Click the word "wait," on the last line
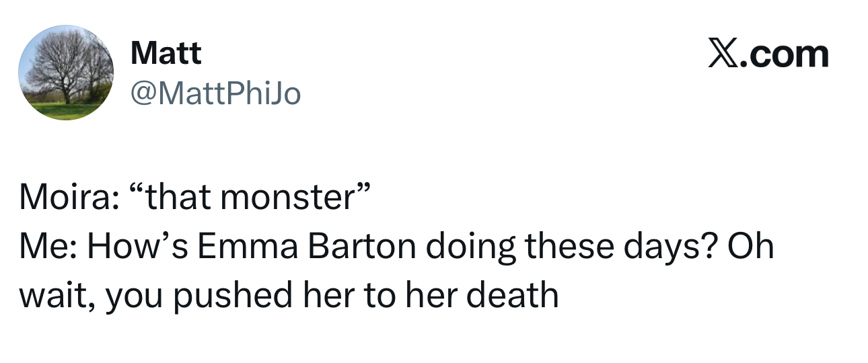Screen dimensions: 868x363 [55, 296]
